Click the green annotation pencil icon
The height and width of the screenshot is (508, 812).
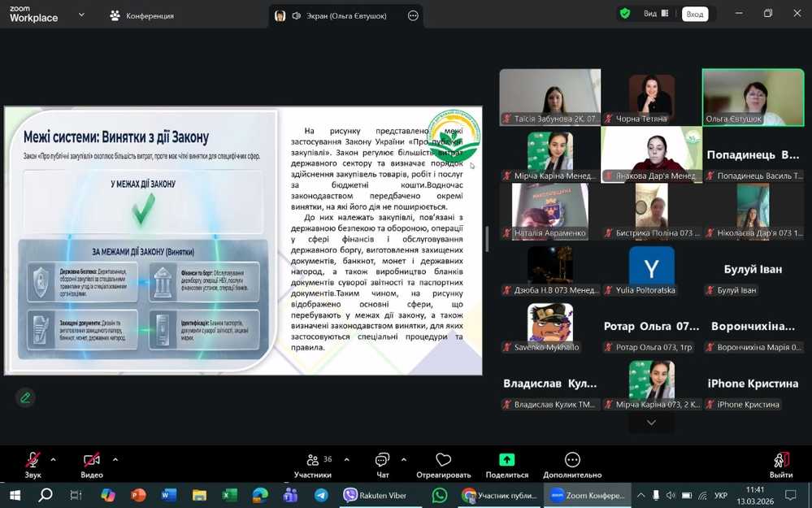[25, 397]
